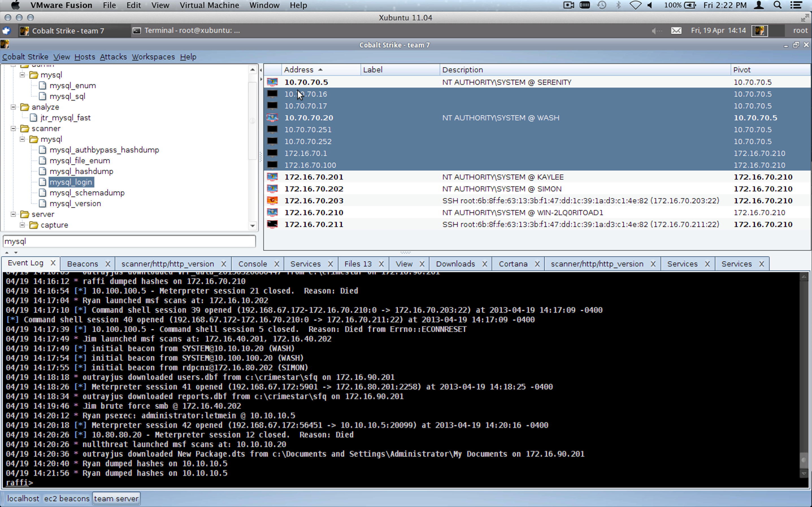Close the Beacons tab
Screen dimensions: 812x507
point(108,264)
